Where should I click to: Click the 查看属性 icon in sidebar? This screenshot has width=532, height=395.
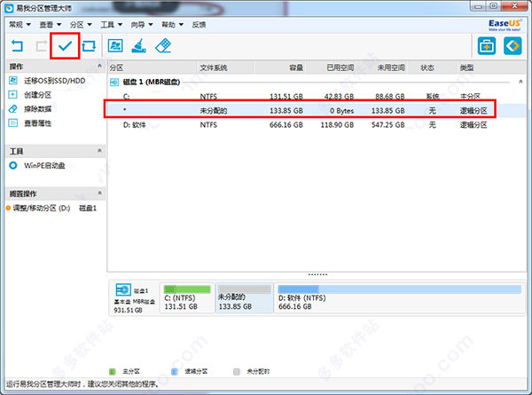12,122
